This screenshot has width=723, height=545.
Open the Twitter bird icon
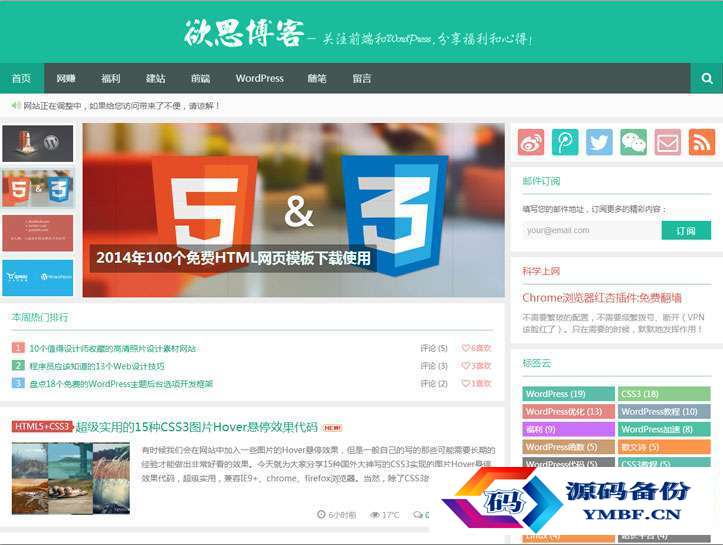pyautogui.click(x=599, y=142)
